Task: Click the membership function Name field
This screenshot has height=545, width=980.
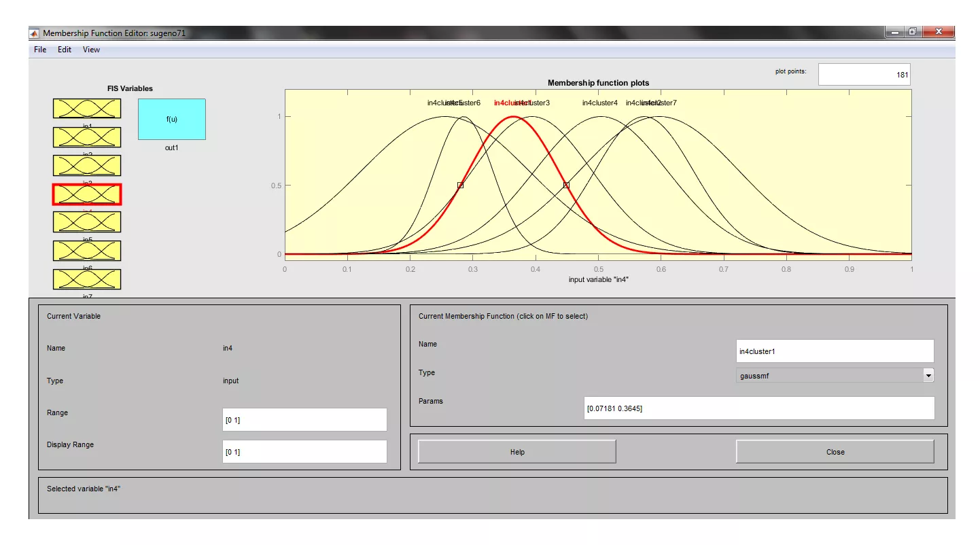Action: (835, 351)
